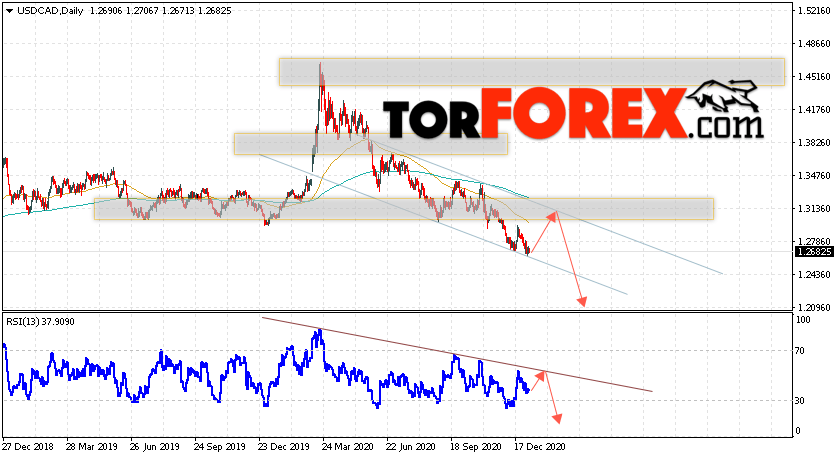
Task: Click the 1.20960 price axis label
Action: click(x=814, y=308)
